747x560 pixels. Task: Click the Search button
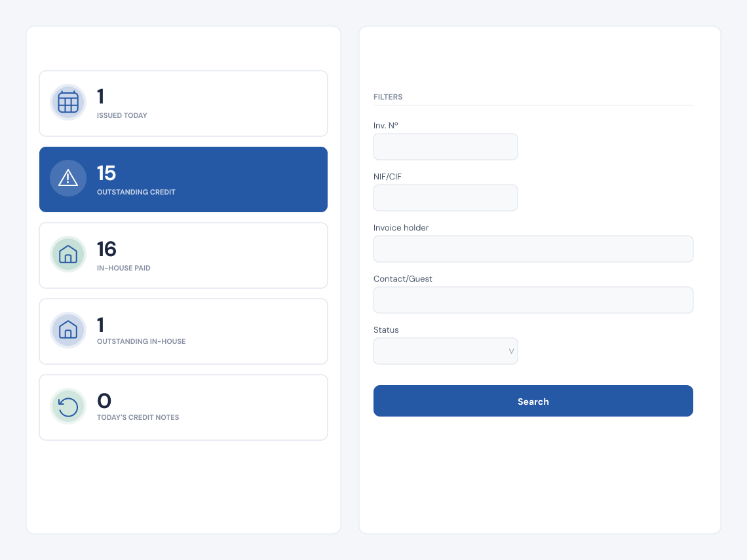(x=533, y=401)
